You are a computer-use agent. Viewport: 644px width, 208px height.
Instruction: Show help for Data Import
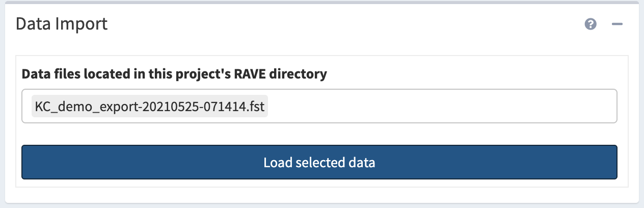(x=591, y=24)
